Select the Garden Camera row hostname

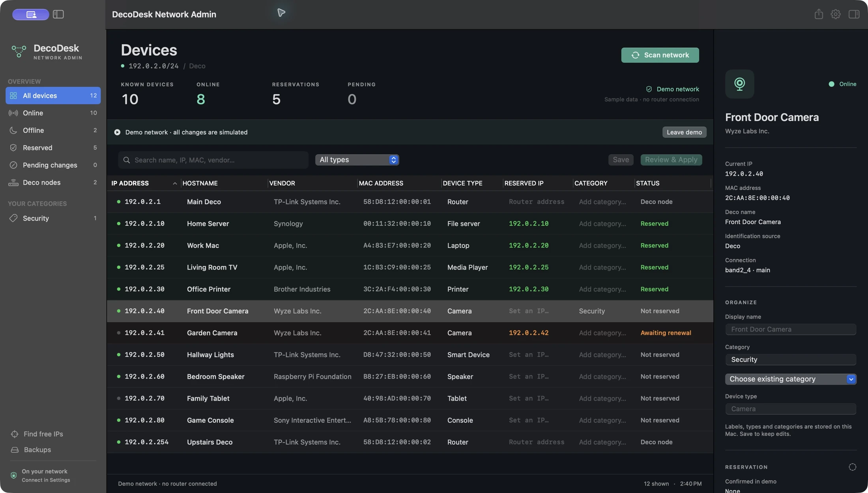click(212, 333)
